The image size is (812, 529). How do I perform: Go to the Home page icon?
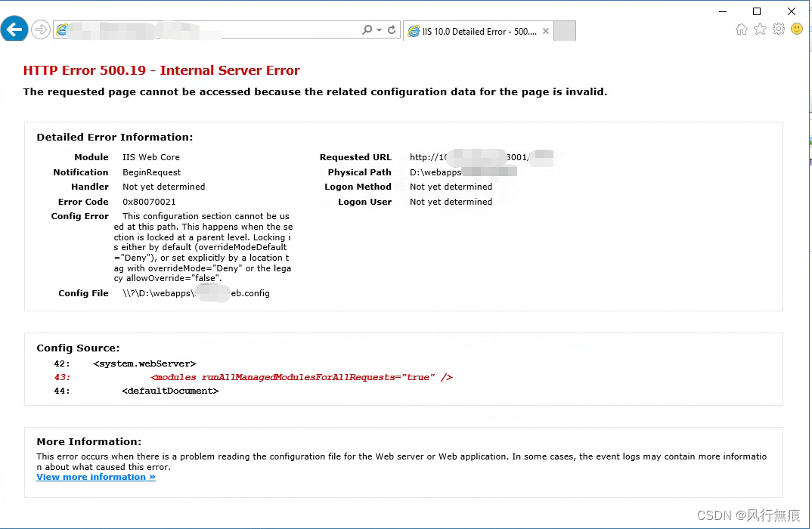pos(742,29)
